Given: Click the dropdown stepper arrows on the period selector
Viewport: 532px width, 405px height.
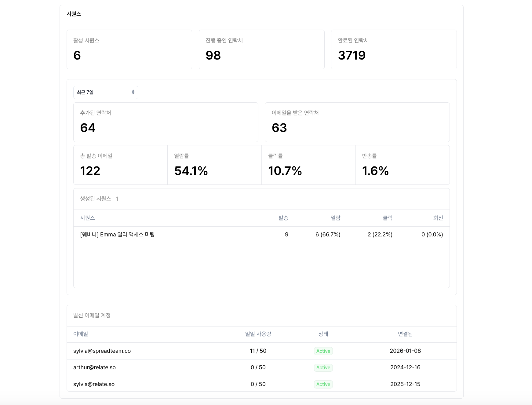Looking at the screenshot, I should click(x=133, y=92).
